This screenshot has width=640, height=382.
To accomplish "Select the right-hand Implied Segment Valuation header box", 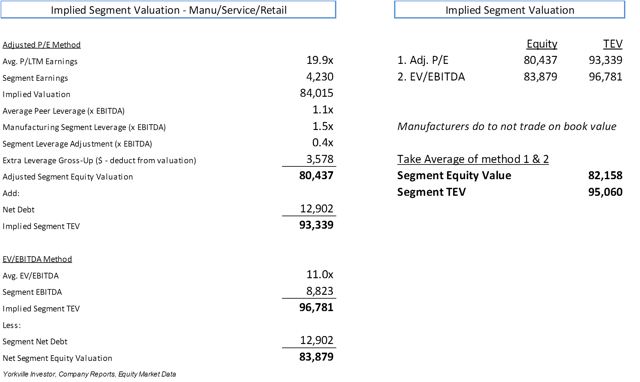I will pyautogui.click(x=509, y=10).
